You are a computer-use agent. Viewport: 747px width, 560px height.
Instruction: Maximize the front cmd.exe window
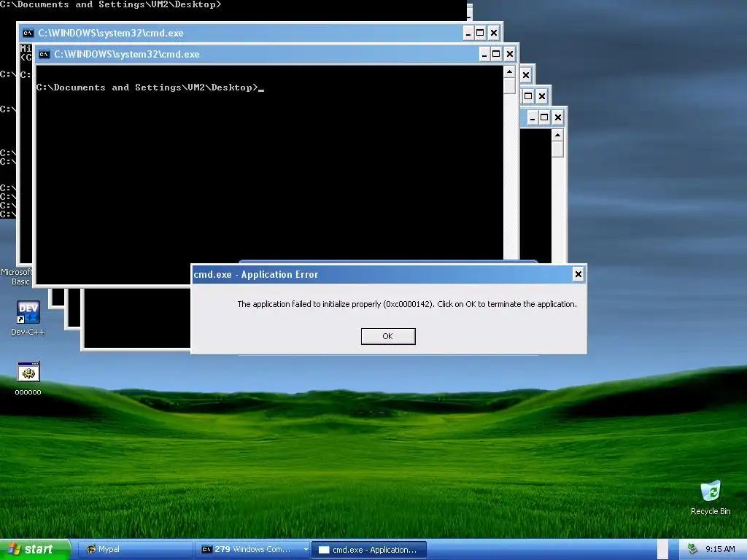click(496, 54)
